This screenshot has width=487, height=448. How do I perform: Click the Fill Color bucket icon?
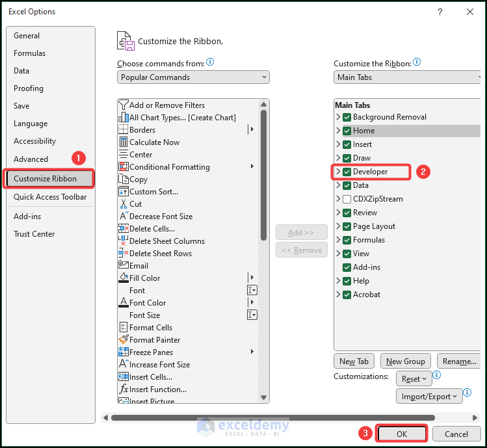(x=124, y=278)
